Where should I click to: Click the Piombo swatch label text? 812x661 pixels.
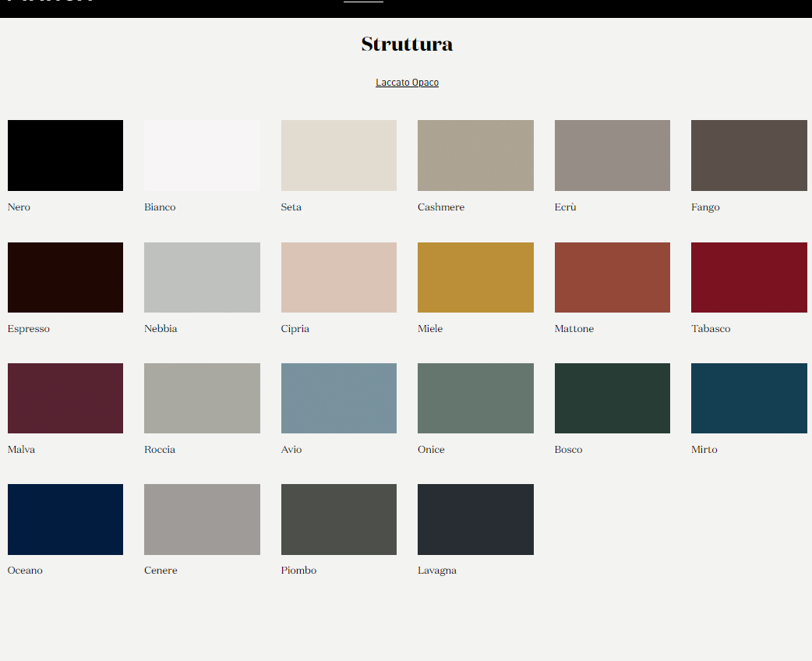coord(298,571)
